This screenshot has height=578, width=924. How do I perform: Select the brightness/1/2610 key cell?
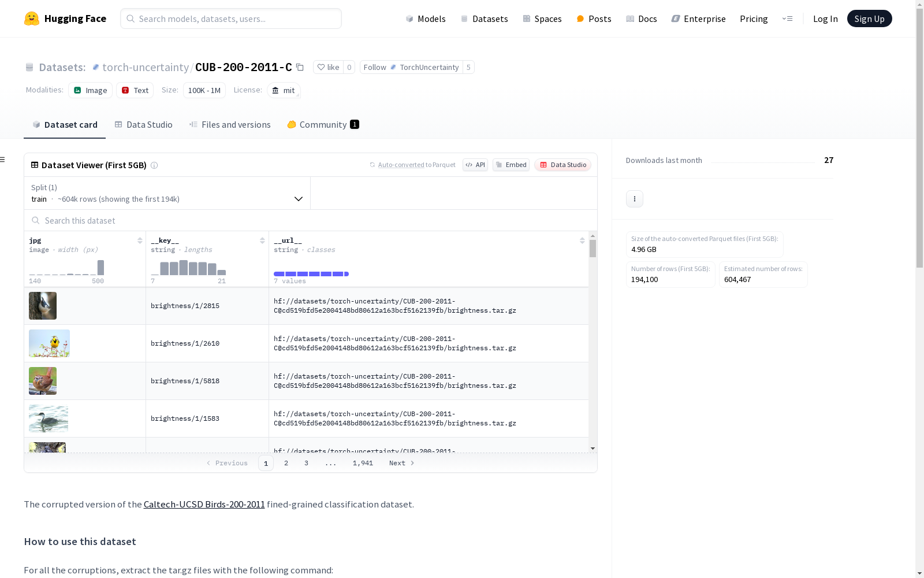pos(207,343)
